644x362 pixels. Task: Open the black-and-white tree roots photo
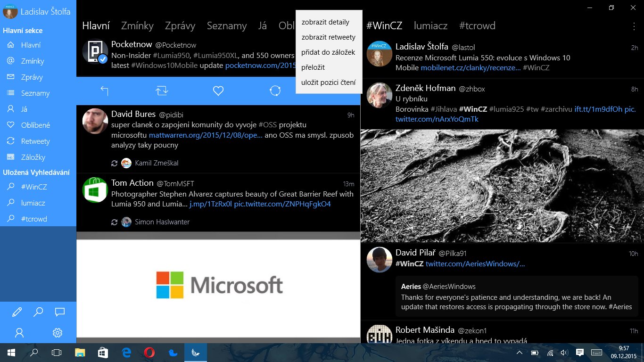click(x=502, y=186)
